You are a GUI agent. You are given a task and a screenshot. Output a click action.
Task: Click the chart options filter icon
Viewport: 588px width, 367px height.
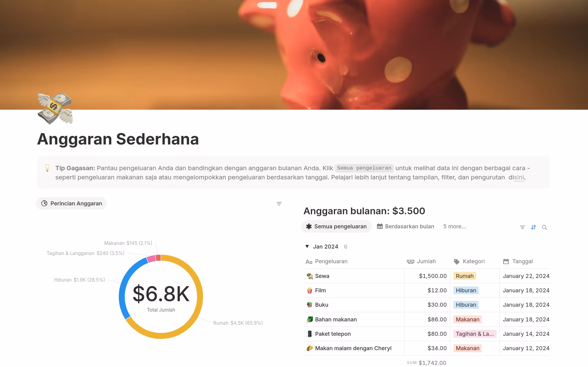coord(279,204)
